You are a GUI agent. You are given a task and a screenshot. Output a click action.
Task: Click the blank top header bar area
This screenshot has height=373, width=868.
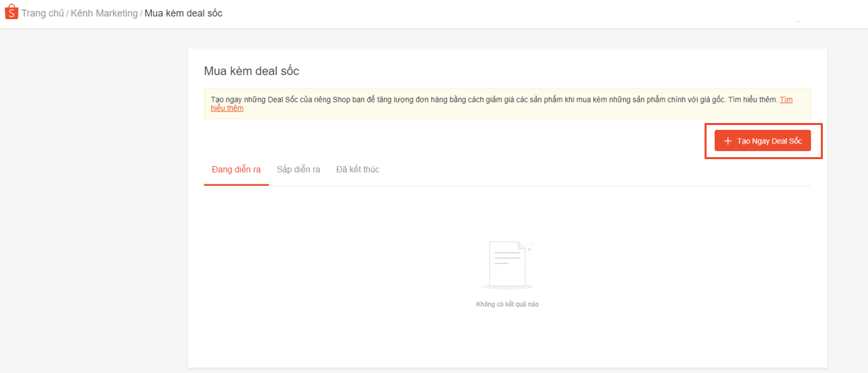(x=479, y=14)
